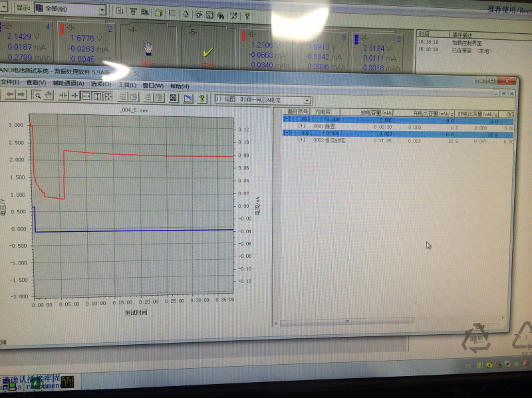Open the 辅助通道(A) menu
This screenshot has height=398, width=532.
68,84
